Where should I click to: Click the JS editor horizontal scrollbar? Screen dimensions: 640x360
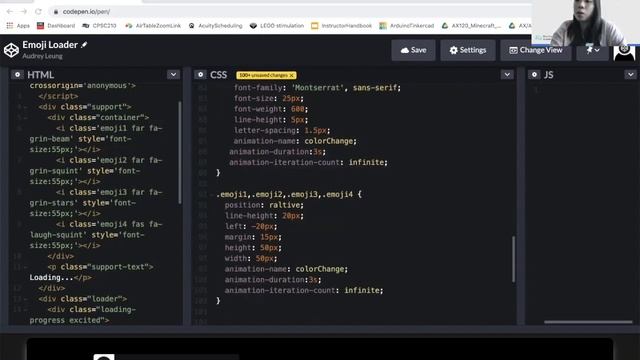tap(588, 322)
